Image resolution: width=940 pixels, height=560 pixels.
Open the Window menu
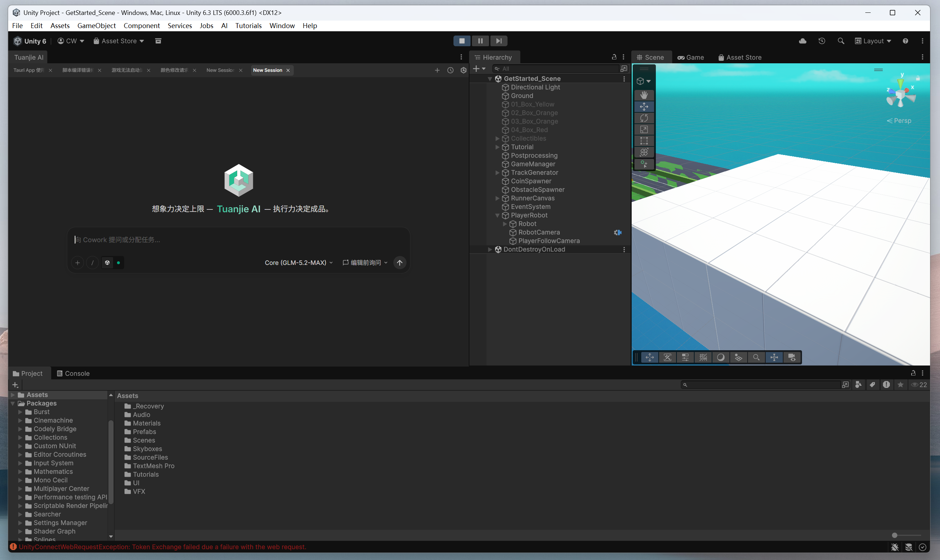pos(282,26)
